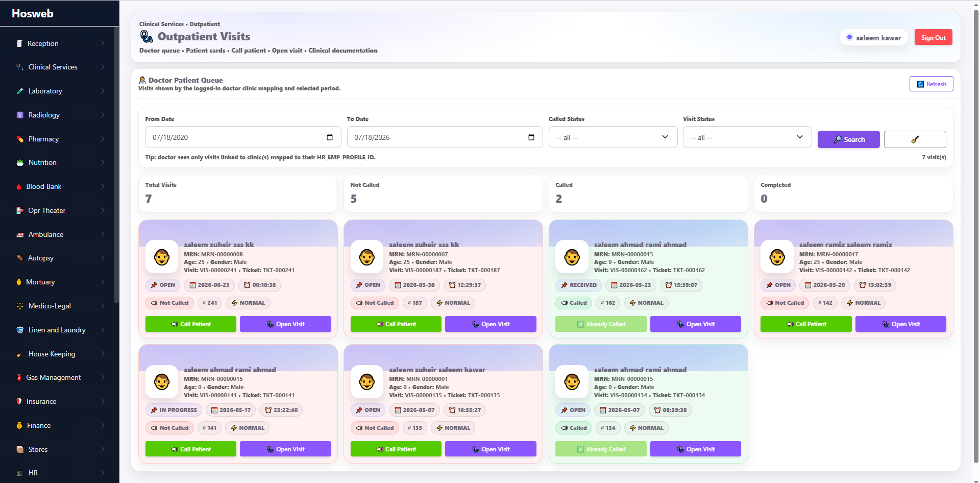Click the Ambulance sidebar icon

coord(20,234)
